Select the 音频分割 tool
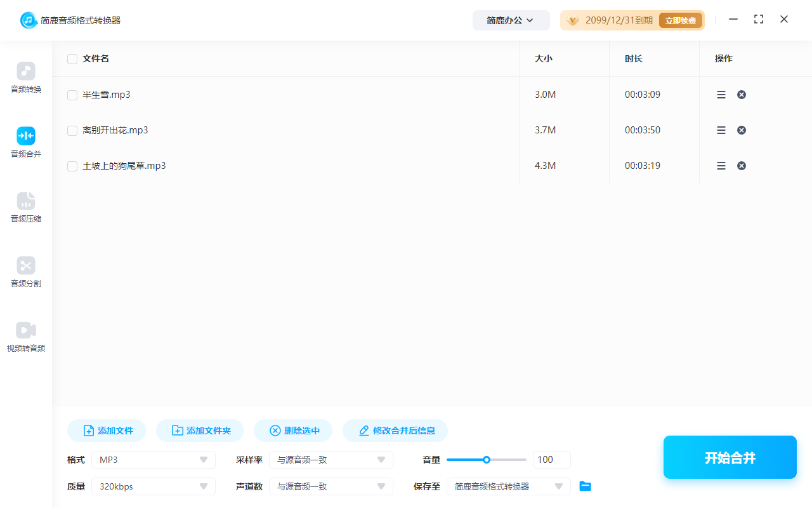812x508 pixels. 25,272
